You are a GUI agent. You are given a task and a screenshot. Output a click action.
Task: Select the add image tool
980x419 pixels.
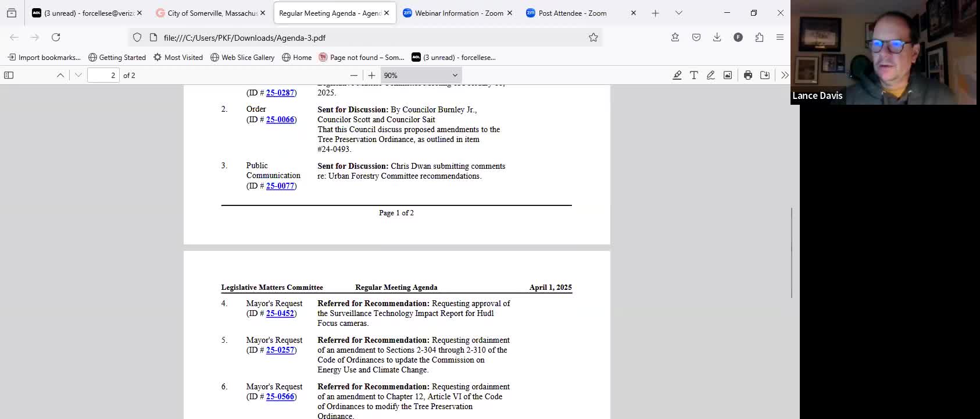point(727,75)
